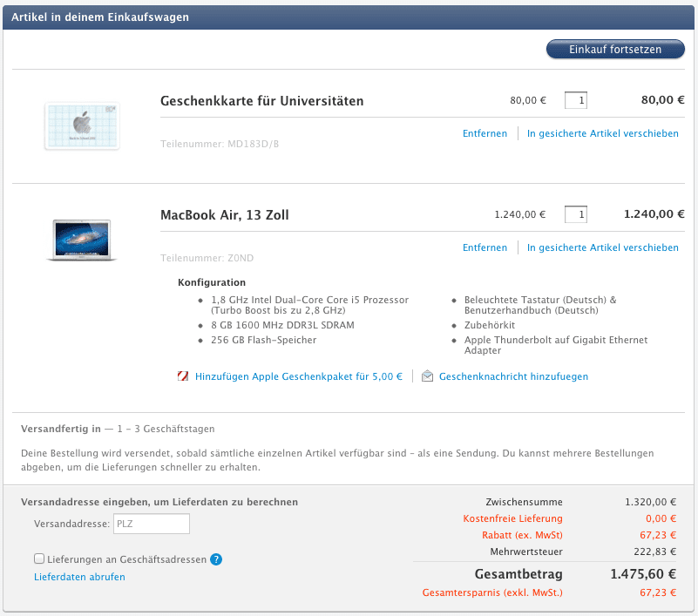The height and width of the screenshot is (616, 698).
Task: Click Geschenkkarte für Universitäten title
Action: (261, 101)
